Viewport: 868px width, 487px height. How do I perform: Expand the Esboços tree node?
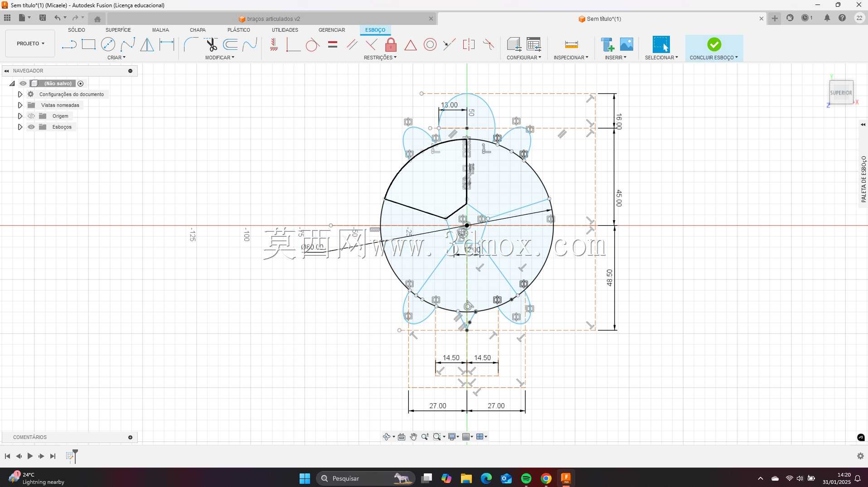(20, 127)
